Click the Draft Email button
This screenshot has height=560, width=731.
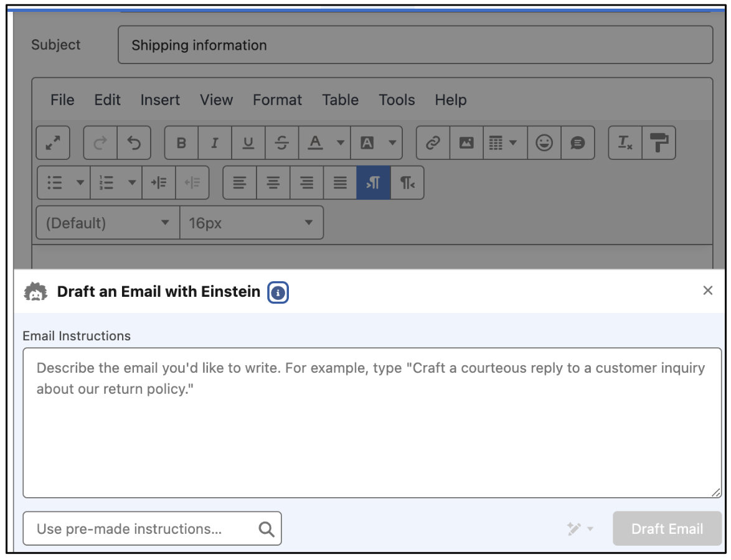pos(667,529)
